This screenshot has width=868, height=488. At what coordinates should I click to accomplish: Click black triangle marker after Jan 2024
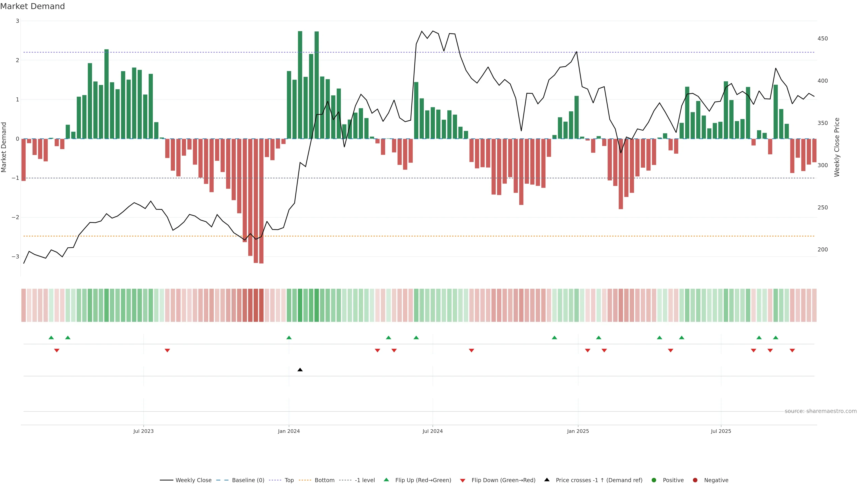pyautogui.click(x=300, y=370)
